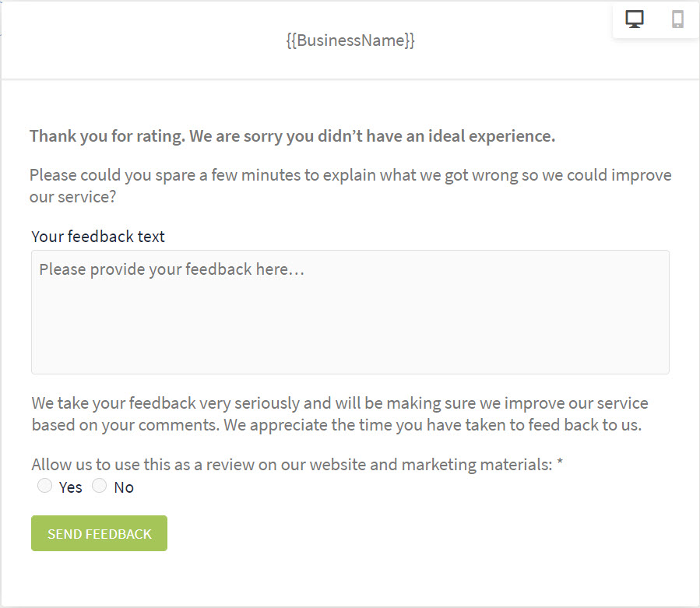
Task: Click the 'No' option label text
Action: (x=124, y=487)
